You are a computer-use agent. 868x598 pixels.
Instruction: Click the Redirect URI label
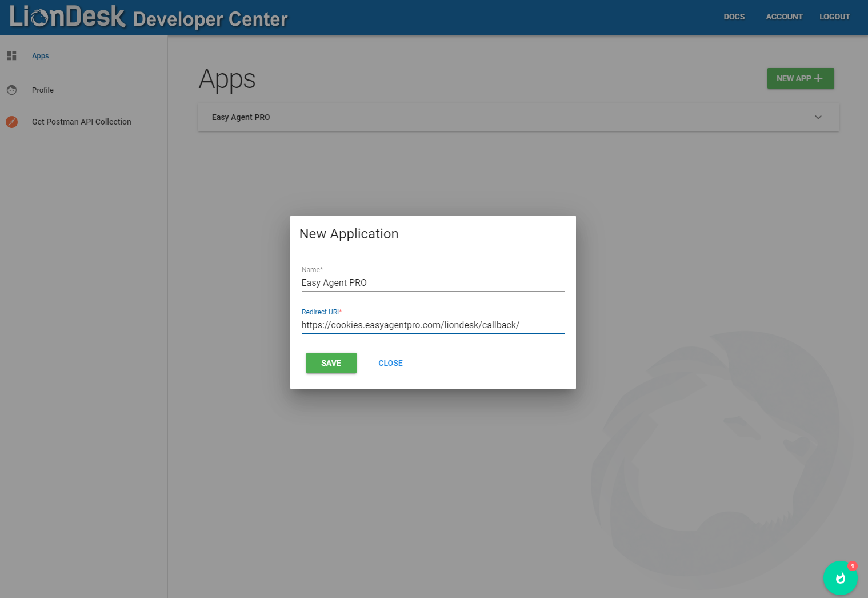[322, 312]
